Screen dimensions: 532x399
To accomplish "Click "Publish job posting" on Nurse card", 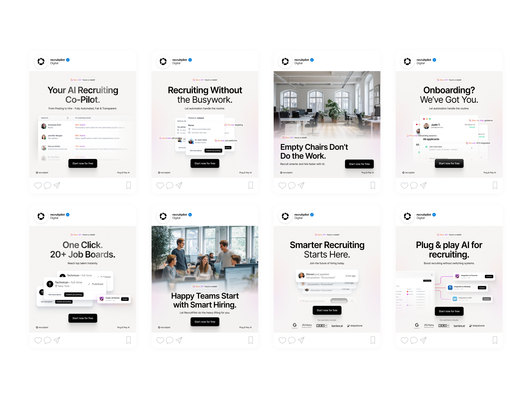I will [213, 151].
